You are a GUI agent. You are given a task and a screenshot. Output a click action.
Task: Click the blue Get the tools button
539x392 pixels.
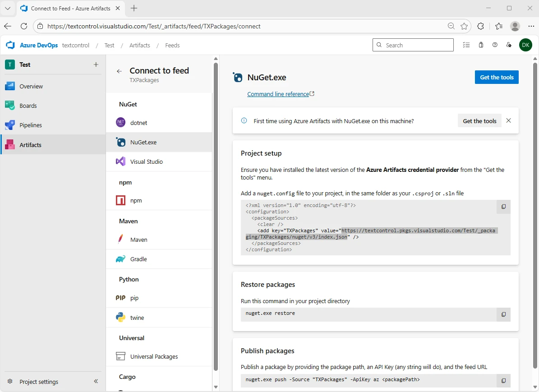pyautogui.click(x=497, y=77)
